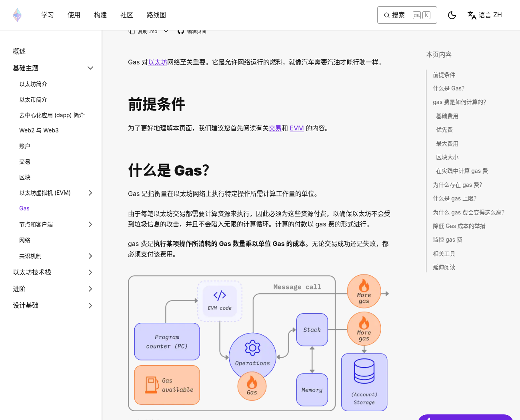Jump to gas 费是如何计算的? section
The height and width of the screenshot is (420, 520).
click(460, 102)
